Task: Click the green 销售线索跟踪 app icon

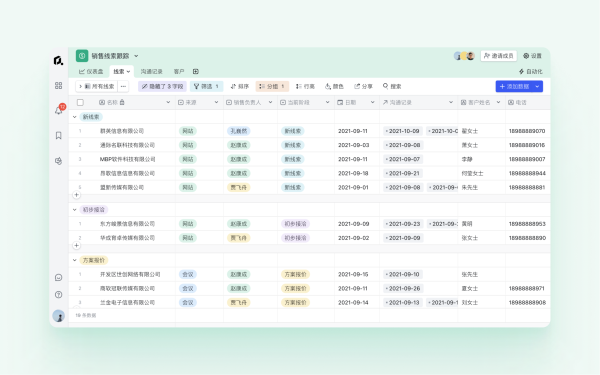Action: click(x=82, y=56)
